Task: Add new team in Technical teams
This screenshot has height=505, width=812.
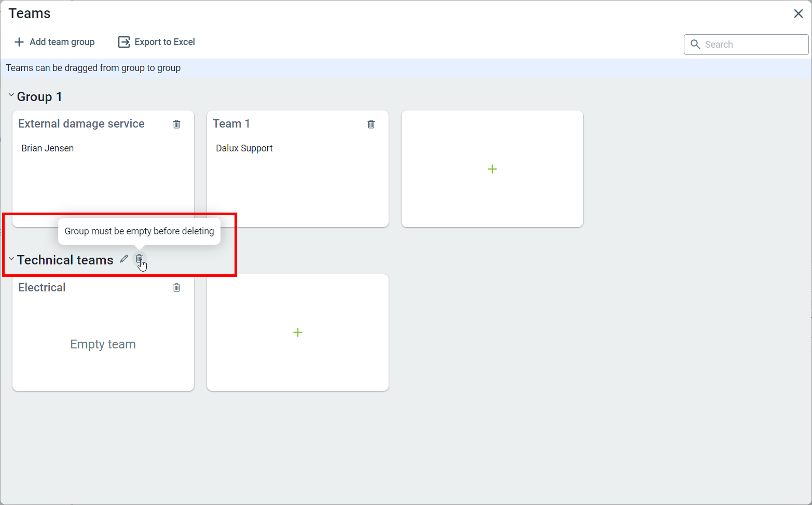Action: tap(297, 332)
